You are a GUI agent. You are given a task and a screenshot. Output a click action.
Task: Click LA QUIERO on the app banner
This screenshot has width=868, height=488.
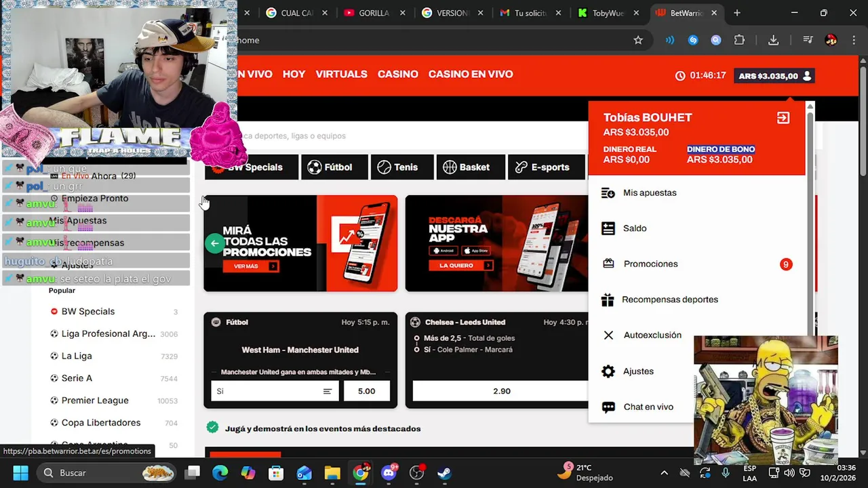pyautogui.click(x=460, y=266)
